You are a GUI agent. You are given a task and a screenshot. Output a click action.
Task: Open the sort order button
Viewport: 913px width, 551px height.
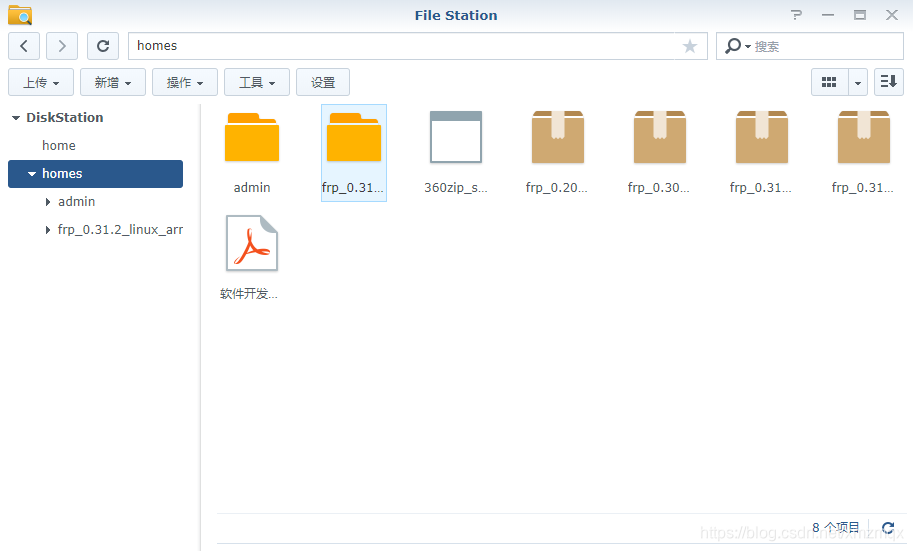(889, 82)
